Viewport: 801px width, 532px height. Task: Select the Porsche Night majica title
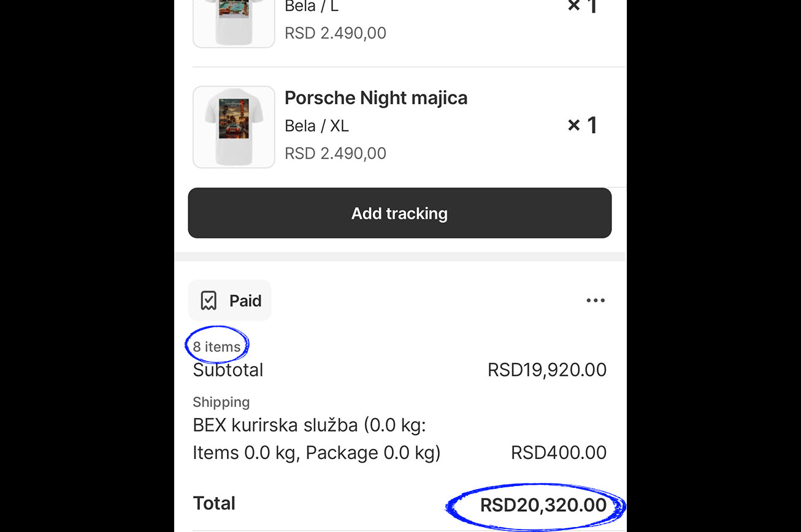coord(376,98)
